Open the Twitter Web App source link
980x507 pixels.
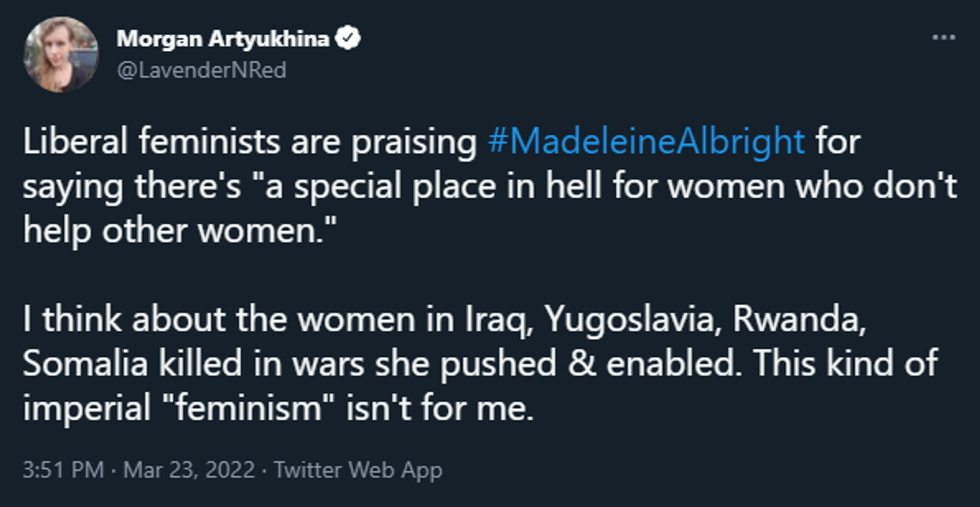(358, 470)
